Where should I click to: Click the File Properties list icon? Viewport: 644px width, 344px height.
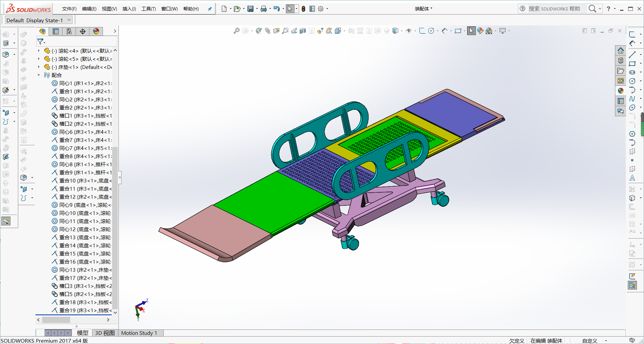pos(312,9)
